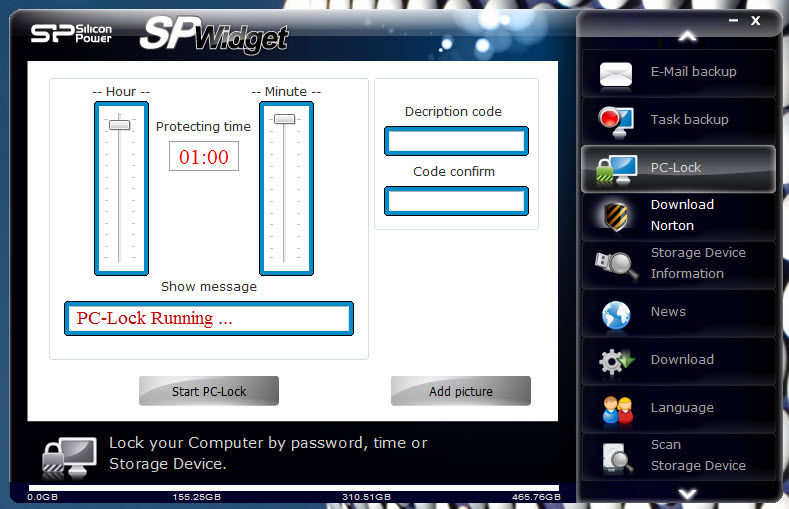Viewport: 789px width, 509px height.
Task: Click the Storage Device Information magnifier icon
Action: pos(616,265)
